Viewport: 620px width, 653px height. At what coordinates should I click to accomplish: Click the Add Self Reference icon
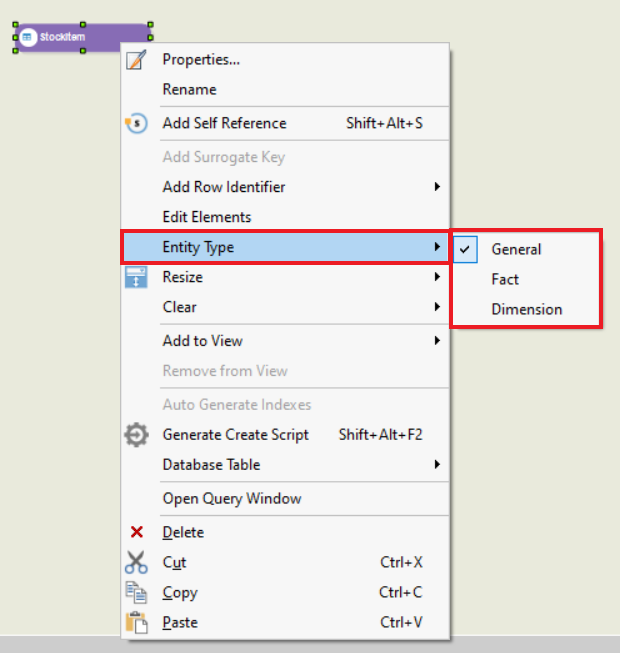tap(136, 123)
